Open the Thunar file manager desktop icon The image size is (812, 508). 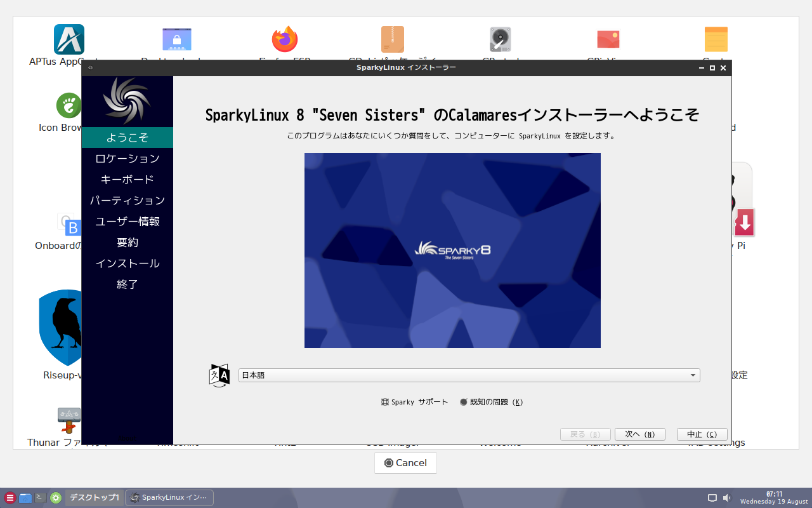click(69, 420)
